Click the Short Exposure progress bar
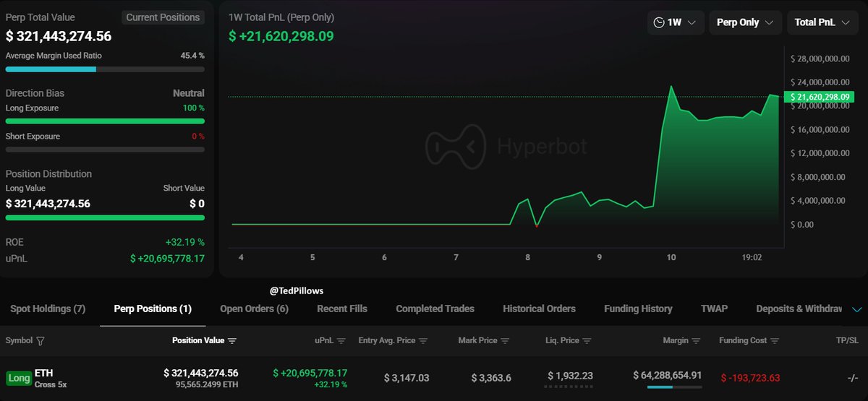Screen dimensions: 868x401 tap(105, 150)
